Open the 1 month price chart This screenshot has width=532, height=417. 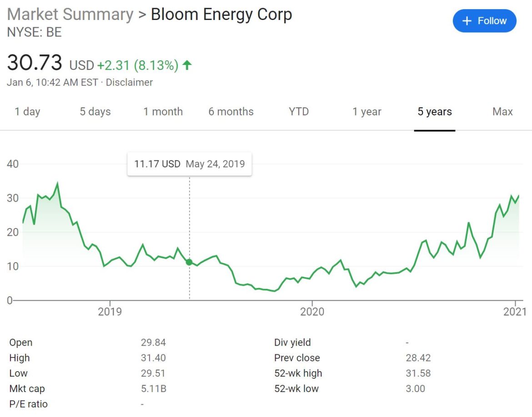163,112
